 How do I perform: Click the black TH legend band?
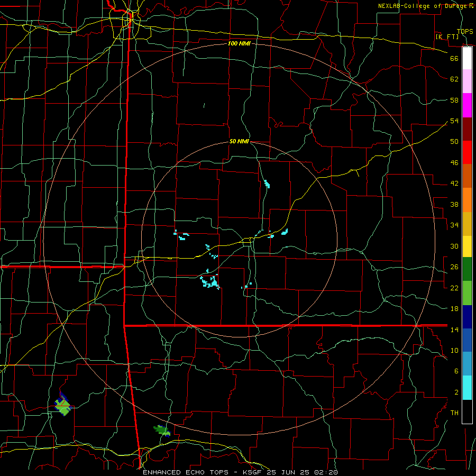[x=467, y=411]
